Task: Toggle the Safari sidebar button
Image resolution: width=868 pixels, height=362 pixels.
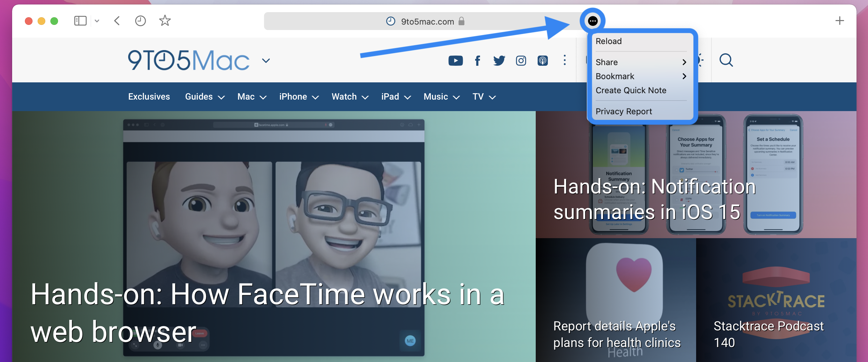Action: [x=80, y=21]
